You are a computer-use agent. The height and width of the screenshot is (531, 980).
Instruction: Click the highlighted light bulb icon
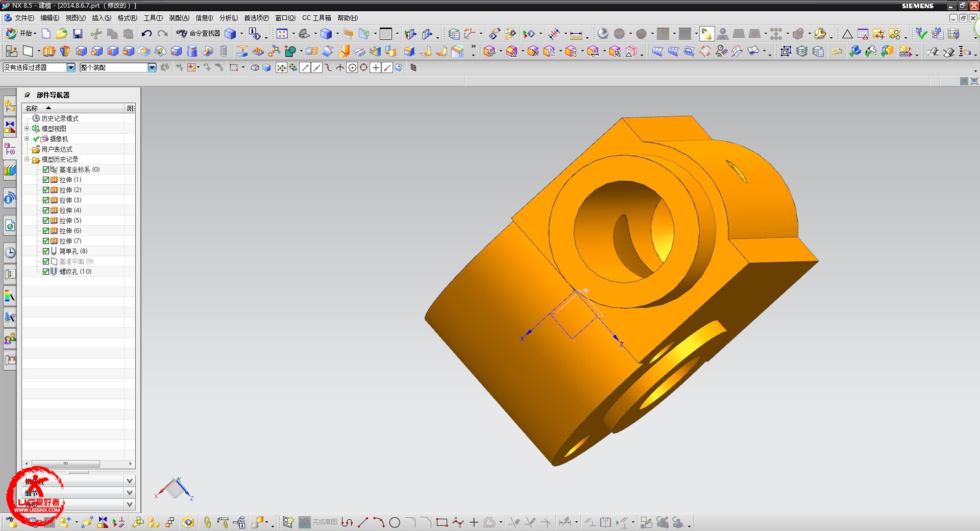point(707,34)
